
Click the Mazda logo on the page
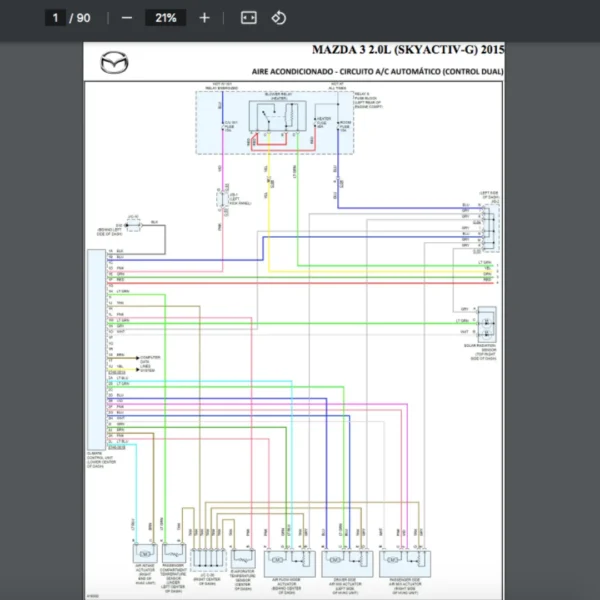pyautogui.click(x=114, y=64)
